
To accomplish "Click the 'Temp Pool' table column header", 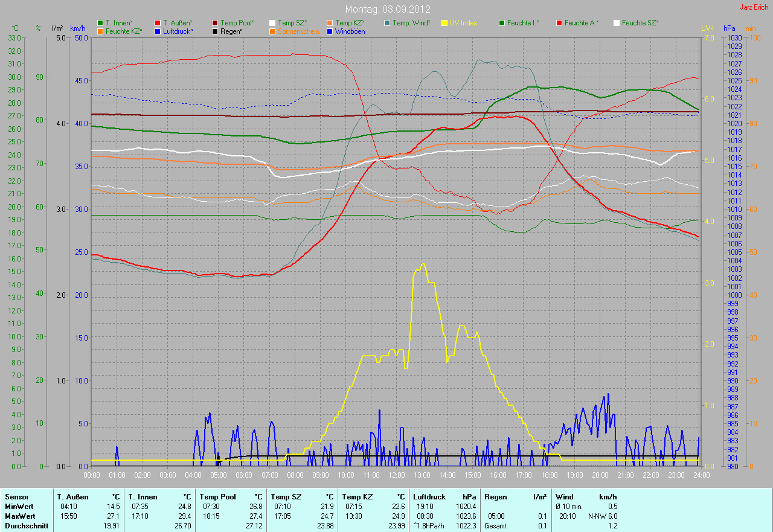I will click(x=217, y=497).
